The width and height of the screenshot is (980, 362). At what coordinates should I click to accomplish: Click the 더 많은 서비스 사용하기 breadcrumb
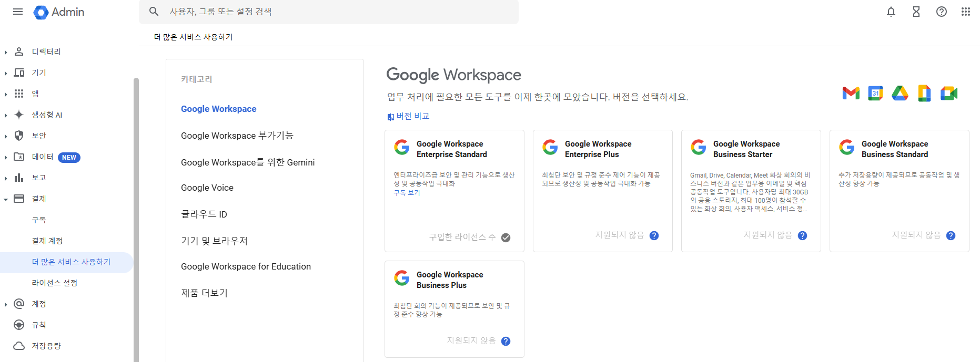pos(193,37)
